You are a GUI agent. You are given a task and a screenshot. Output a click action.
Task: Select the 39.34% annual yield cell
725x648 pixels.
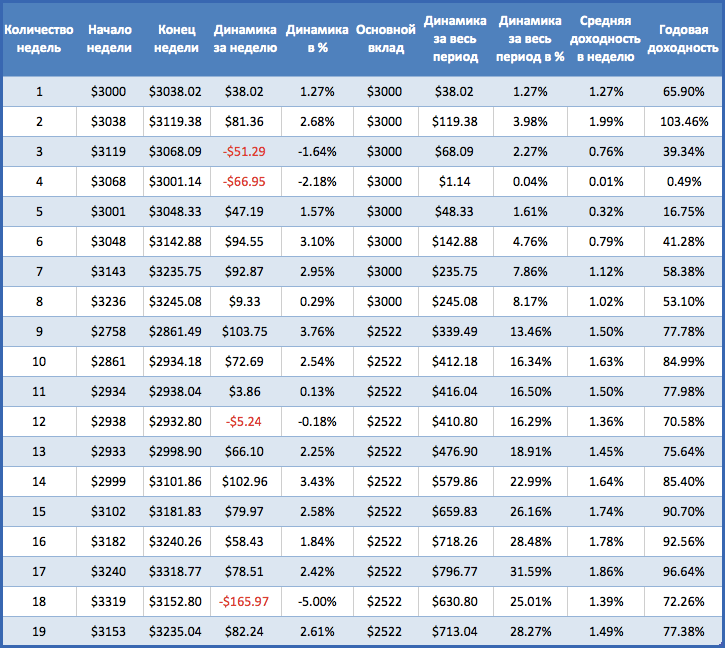683,152
